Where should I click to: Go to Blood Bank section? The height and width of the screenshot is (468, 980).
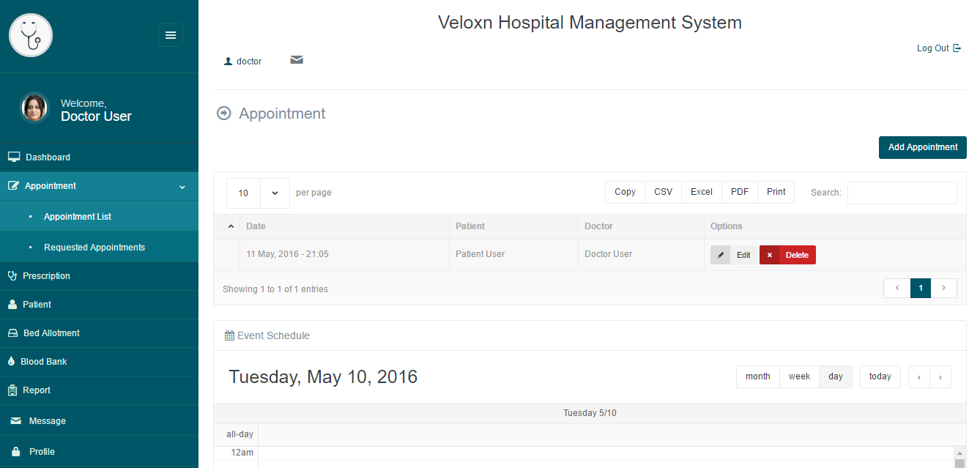[x=44, y=362]
